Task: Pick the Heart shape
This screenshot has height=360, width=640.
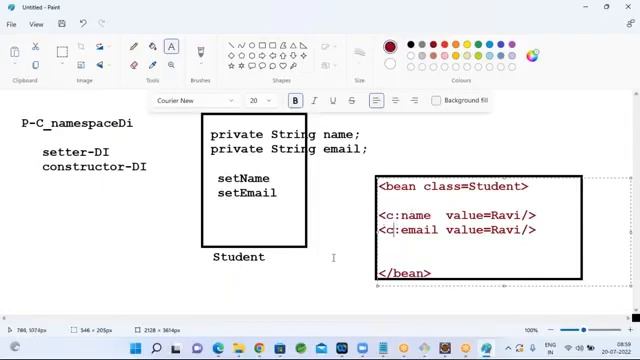Action: pyautogui.click(x=283, y=66)
